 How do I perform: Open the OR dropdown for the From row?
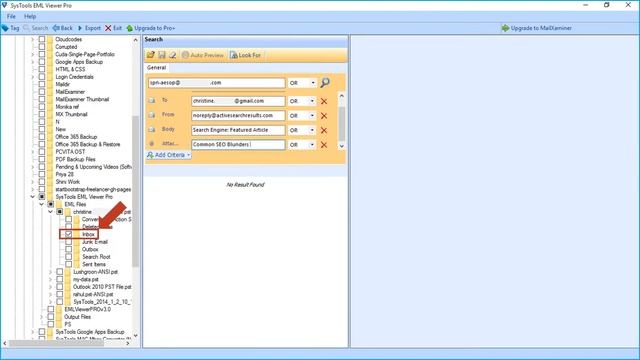click(312, 116)
